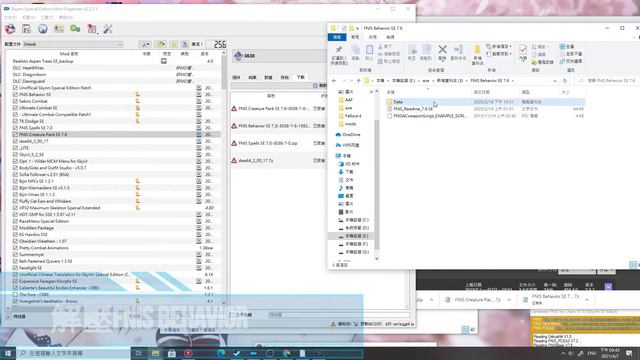Click the Select all icon in the Explorer ribbon

[562, 47]
